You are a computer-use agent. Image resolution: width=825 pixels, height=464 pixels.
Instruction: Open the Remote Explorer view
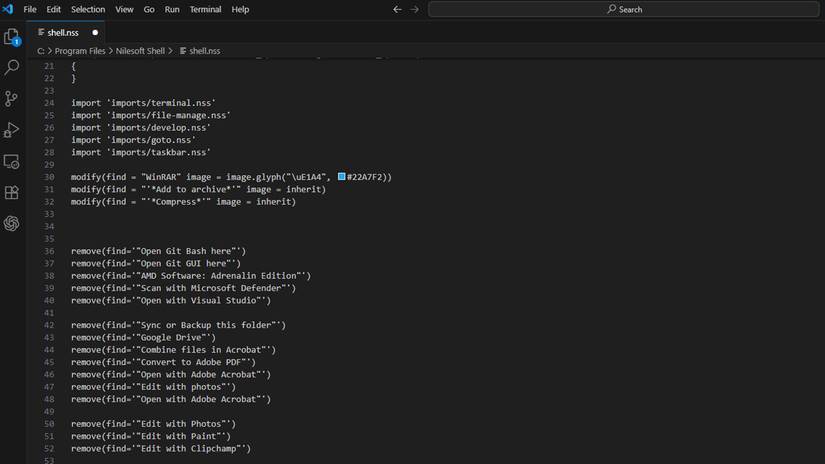tap(12, 162)
